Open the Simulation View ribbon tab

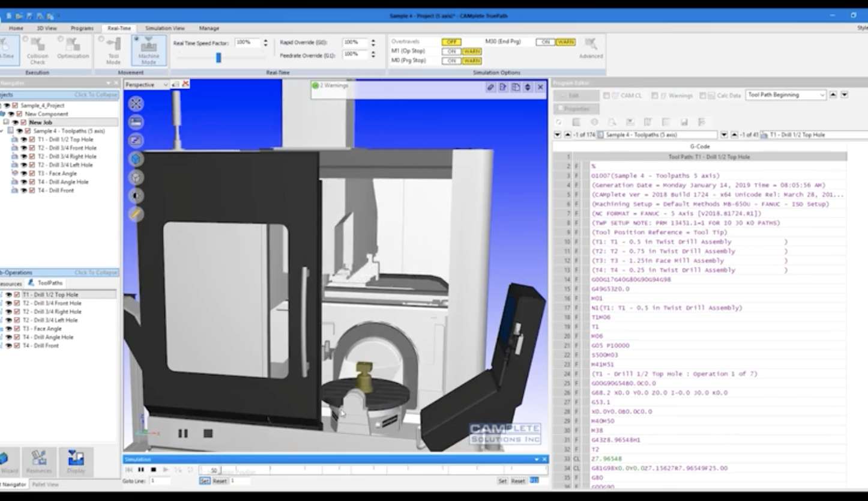164,28
